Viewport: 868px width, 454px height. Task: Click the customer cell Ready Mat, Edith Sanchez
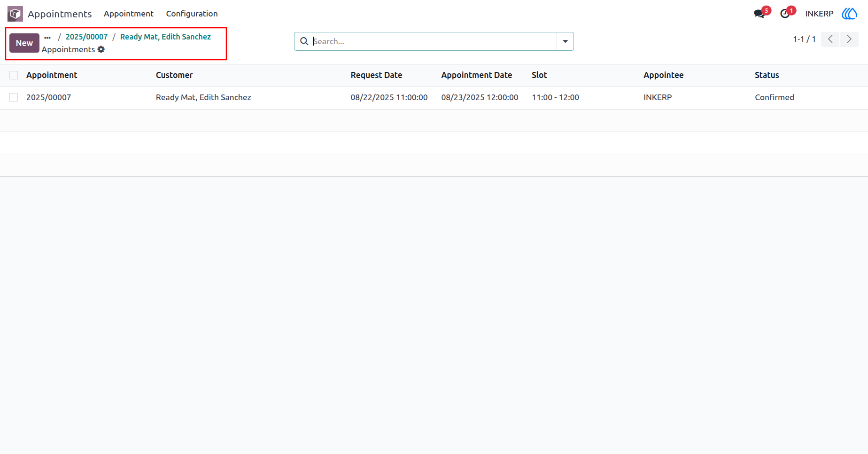click(203, 97)
